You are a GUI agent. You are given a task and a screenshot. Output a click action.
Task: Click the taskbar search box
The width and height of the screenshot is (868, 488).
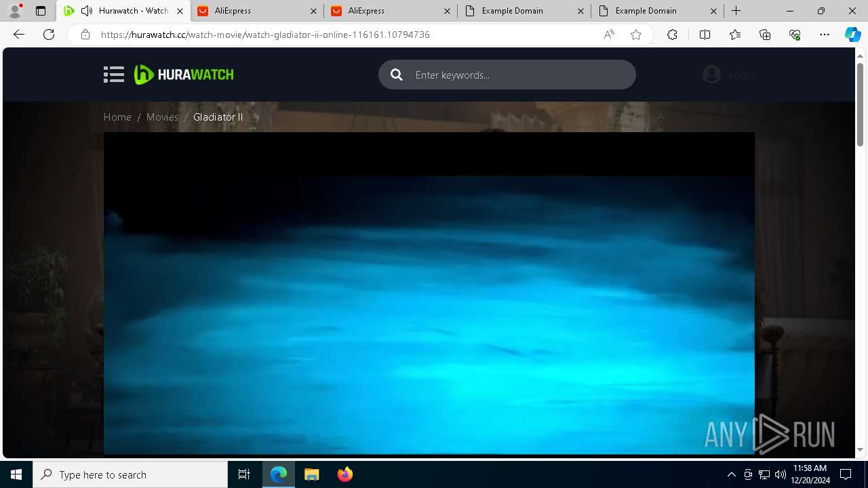[x=130, y=474]
